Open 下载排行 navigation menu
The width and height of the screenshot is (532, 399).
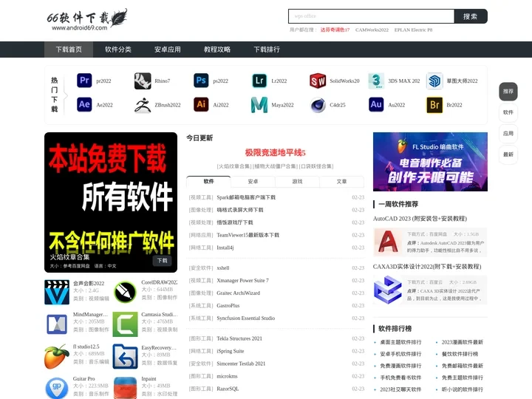click(267, 50)
